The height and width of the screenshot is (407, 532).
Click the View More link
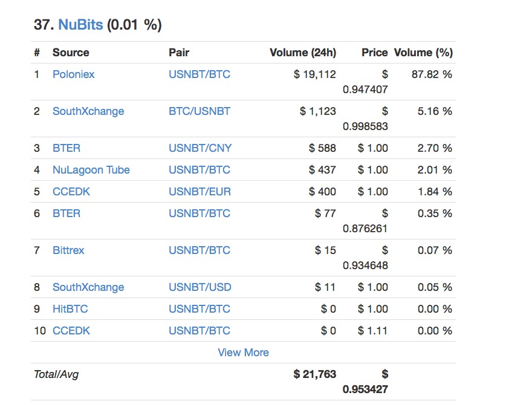click(x=243, y=353)
